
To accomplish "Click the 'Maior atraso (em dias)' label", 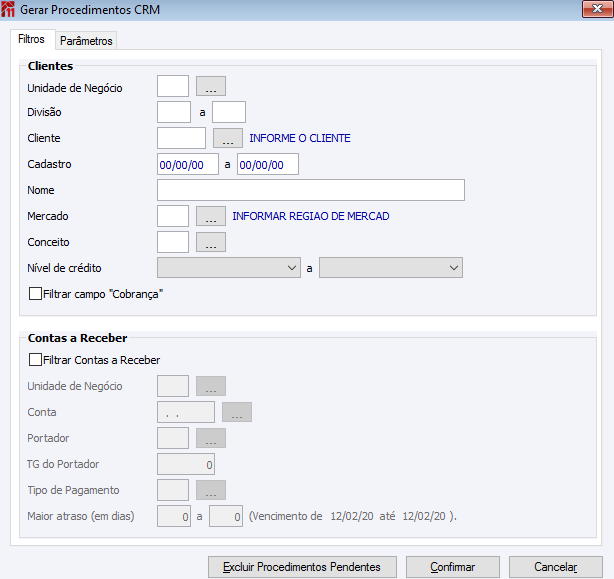I will (81, 516).
